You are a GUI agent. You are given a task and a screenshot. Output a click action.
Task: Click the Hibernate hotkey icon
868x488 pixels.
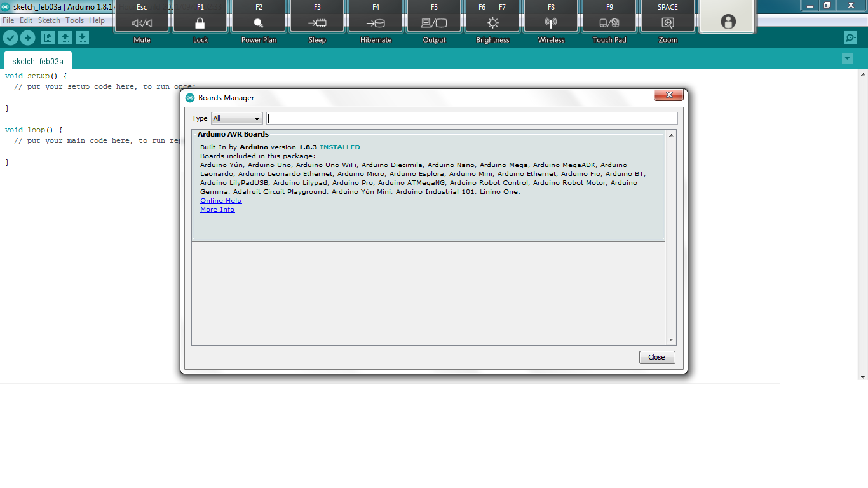[376, 23]
